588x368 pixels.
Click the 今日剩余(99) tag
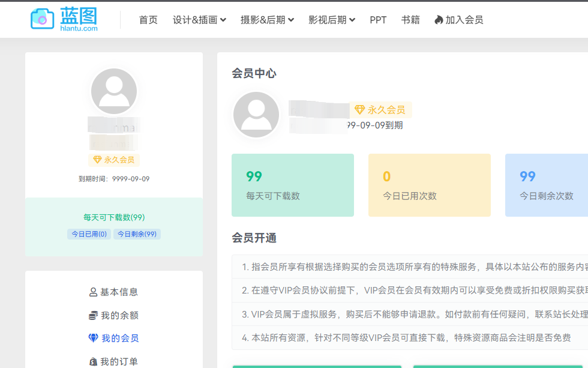[137, 234]
